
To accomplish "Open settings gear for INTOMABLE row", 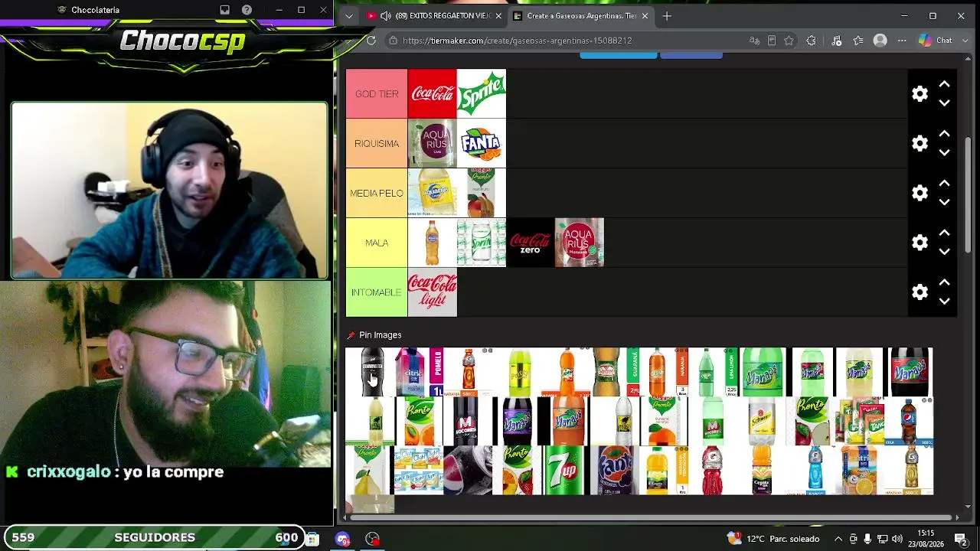I will (x=920, y=292).
